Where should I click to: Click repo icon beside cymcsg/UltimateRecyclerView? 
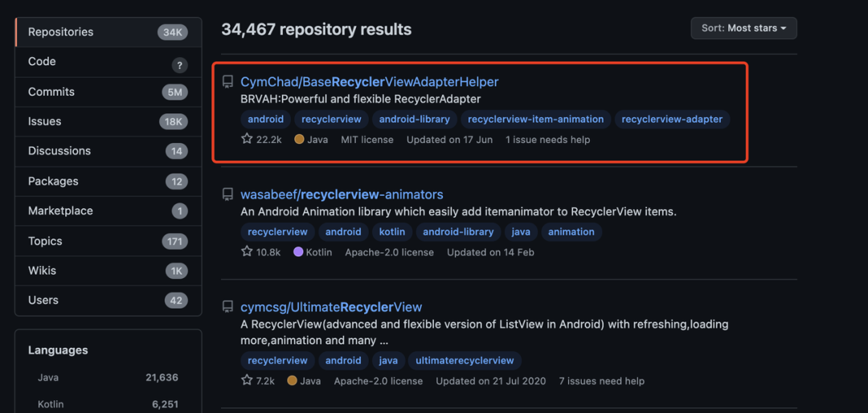tap(228, 307)
